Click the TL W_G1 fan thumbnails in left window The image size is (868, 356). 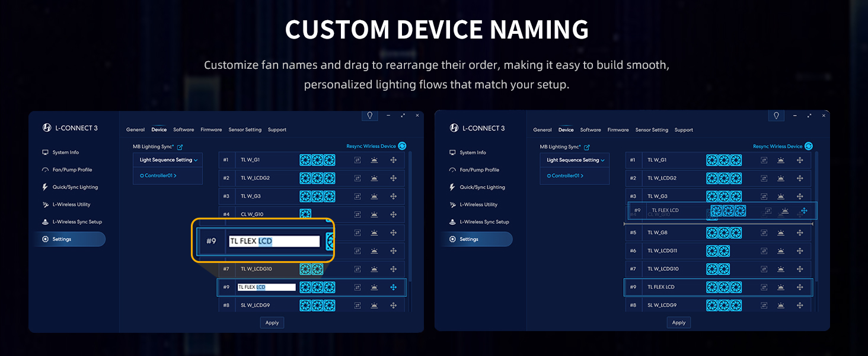(317, 160)
